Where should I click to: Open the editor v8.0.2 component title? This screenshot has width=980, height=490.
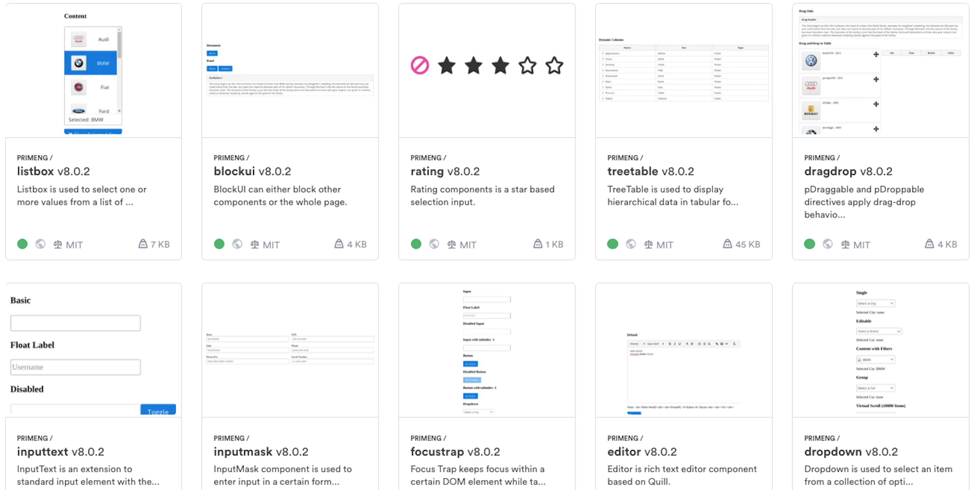(642, 452)
